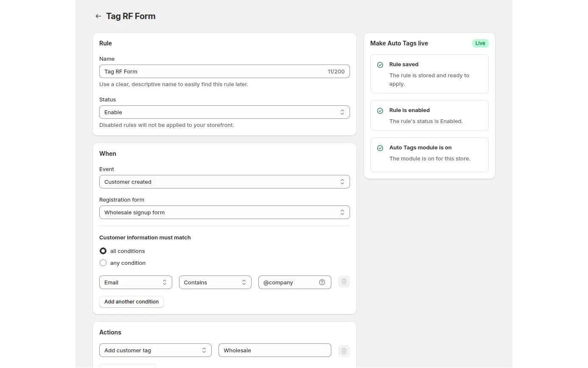The image size is (588, 368).
Task: Click the 'Tag RF Form' page title
Action: pyautogui.click(x=131, y=16)
